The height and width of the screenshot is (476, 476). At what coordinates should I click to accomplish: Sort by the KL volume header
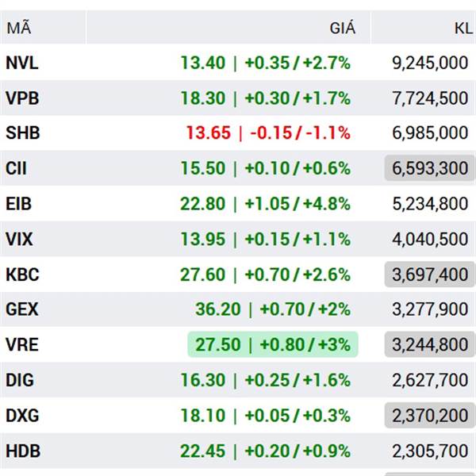463,29
